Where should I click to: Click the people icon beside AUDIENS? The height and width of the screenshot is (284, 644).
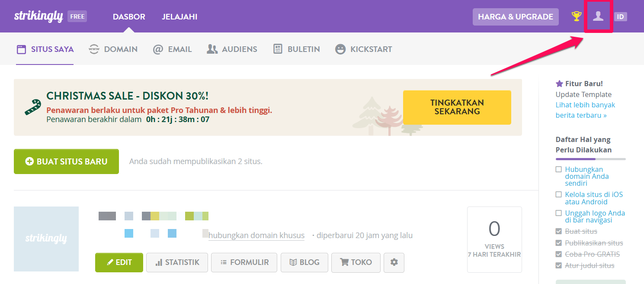[212, 49]
